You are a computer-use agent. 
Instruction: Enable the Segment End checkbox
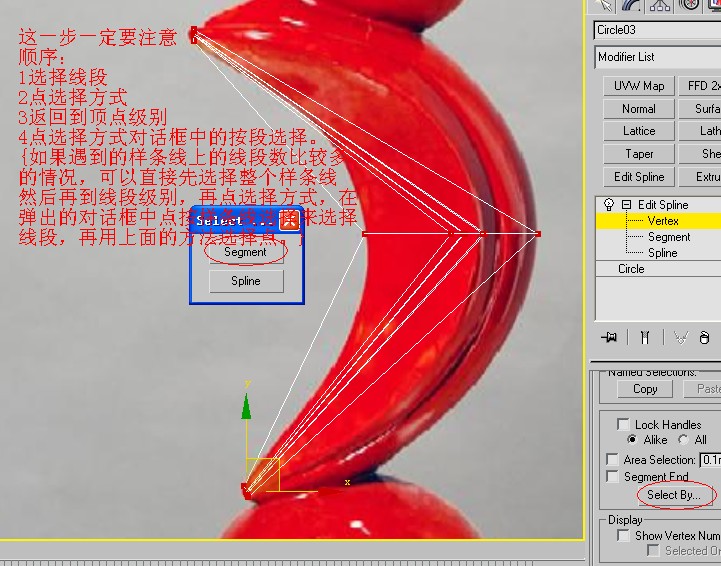612,476
